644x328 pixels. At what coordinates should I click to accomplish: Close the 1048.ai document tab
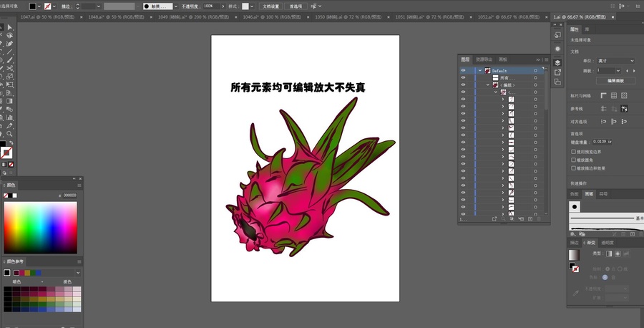(x=151, y=17)
